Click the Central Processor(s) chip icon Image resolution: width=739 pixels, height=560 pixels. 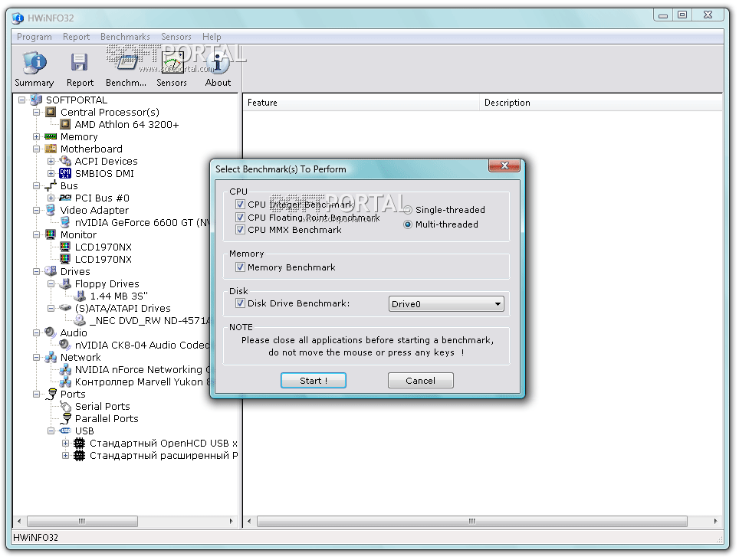pyautogui.click(x=51, y=112)
